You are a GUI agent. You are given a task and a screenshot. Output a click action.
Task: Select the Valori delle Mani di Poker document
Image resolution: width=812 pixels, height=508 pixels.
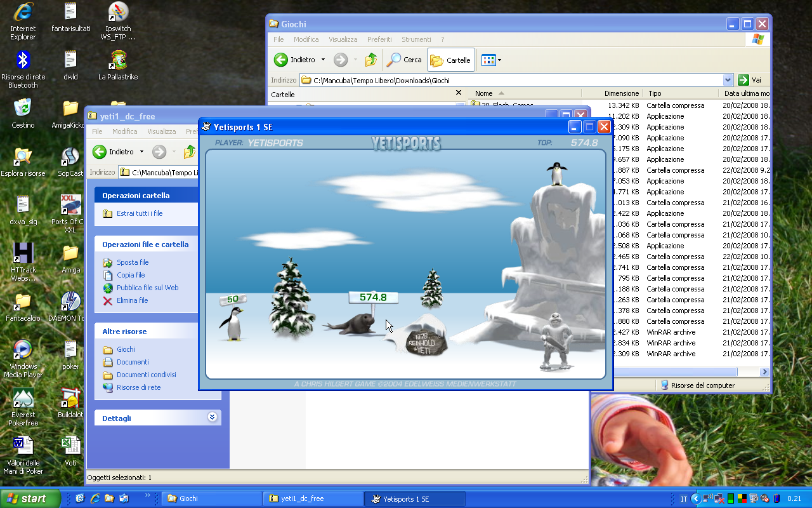[x=23, y=455]
